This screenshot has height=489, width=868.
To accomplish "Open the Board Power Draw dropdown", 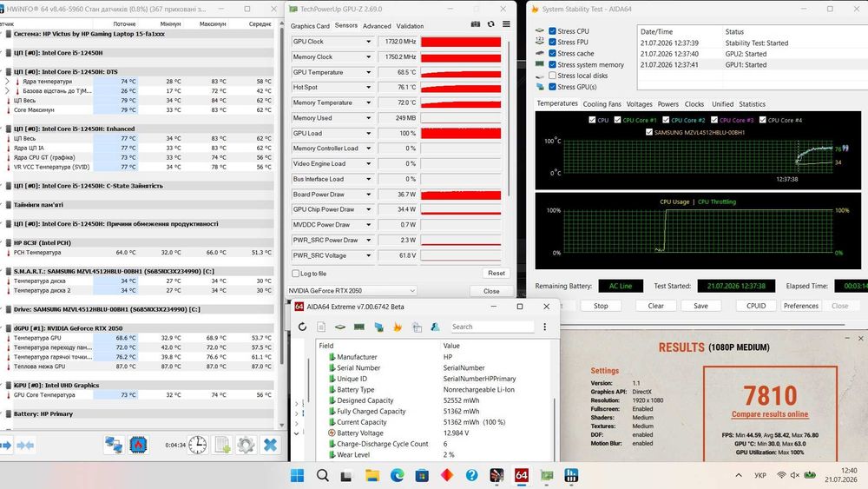I will (369, 195).
